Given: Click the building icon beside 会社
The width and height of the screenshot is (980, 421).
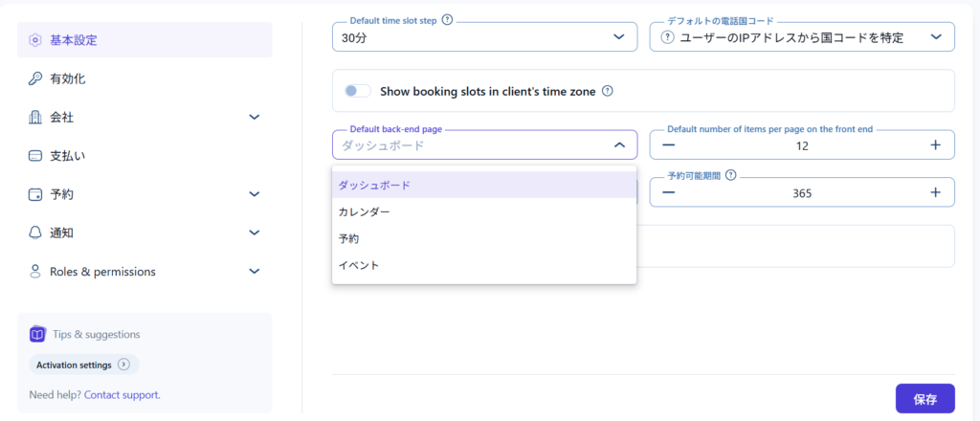Looking at the screenshot, I should point(35,117).
